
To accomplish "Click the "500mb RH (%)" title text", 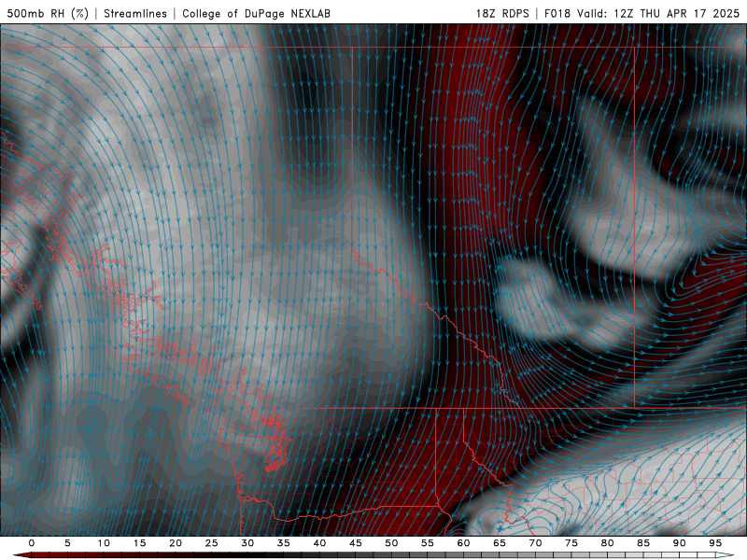I will pyautogui.click(x=48, y=13).
